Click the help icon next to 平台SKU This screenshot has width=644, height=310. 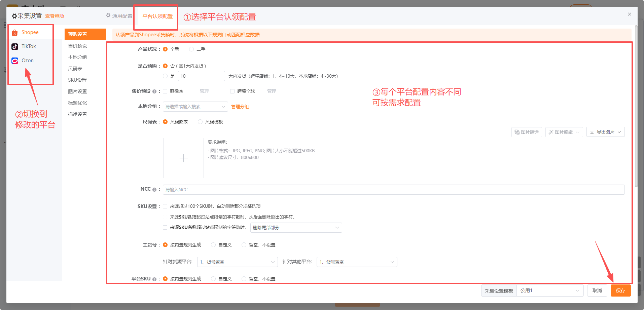(x=154, y=279)
